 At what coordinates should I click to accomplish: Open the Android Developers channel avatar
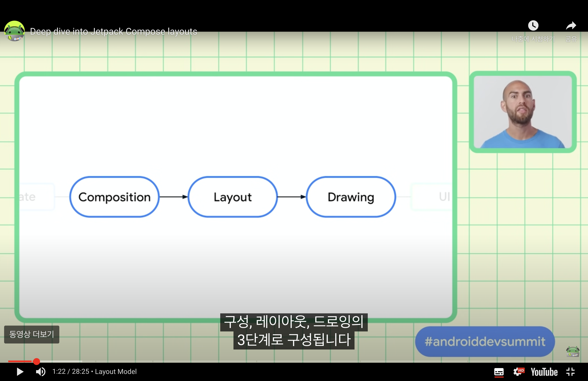tap(14, 31)
